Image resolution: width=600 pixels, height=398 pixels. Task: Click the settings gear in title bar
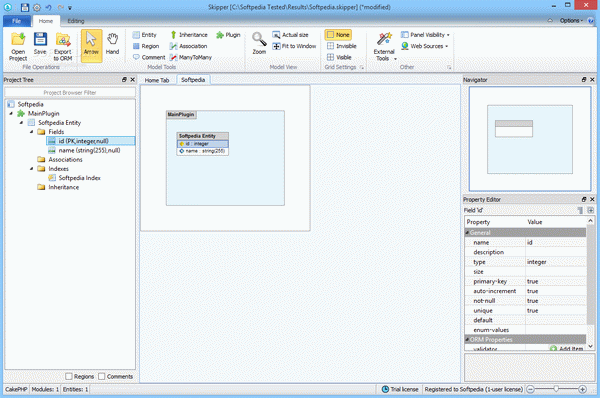click(x=37, y=7)
